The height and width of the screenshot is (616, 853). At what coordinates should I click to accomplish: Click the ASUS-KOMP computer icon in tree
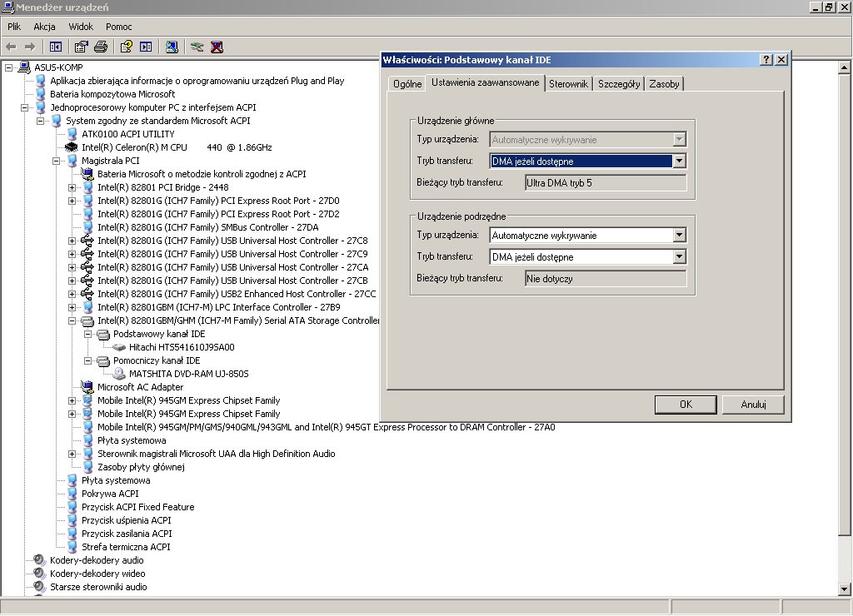point(24,67)
